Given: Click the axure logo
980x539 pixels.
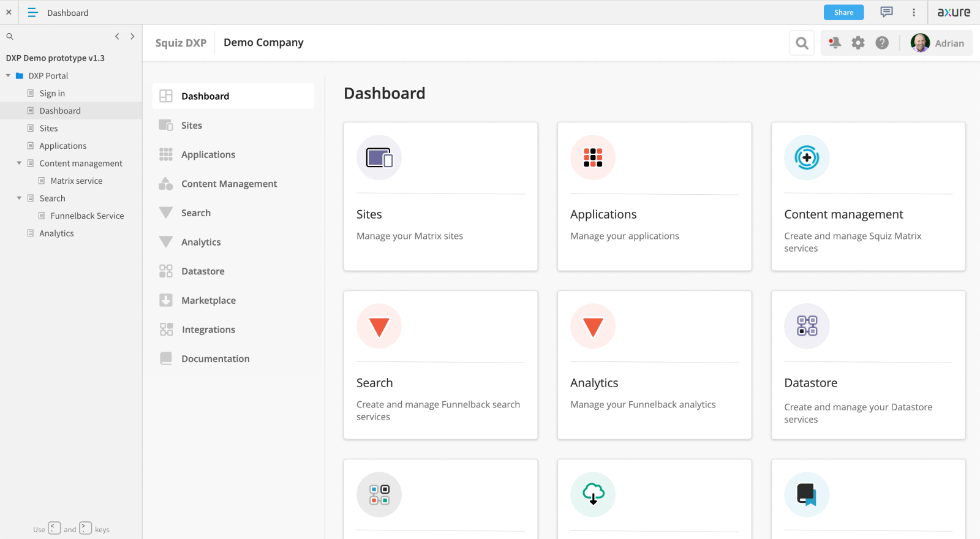Looking at the screenshot, I should (x=954, y=12).
